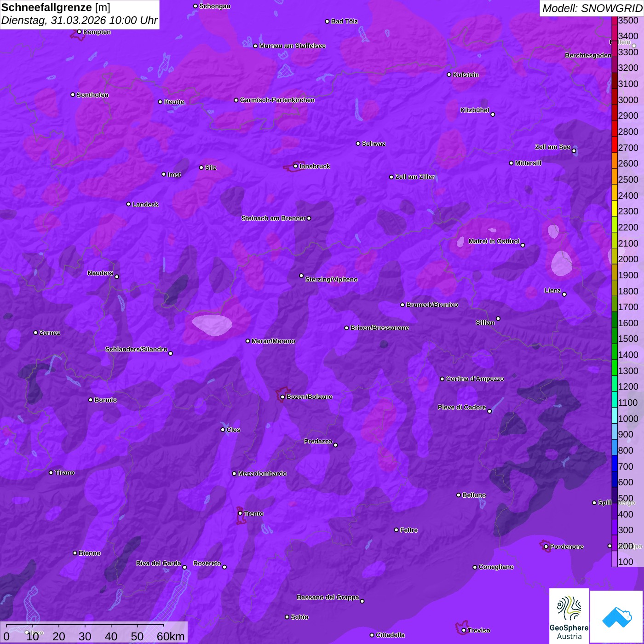Click the 1900 legend swatch
Viewport: 644px width, 644px height.
click(615, 272)
